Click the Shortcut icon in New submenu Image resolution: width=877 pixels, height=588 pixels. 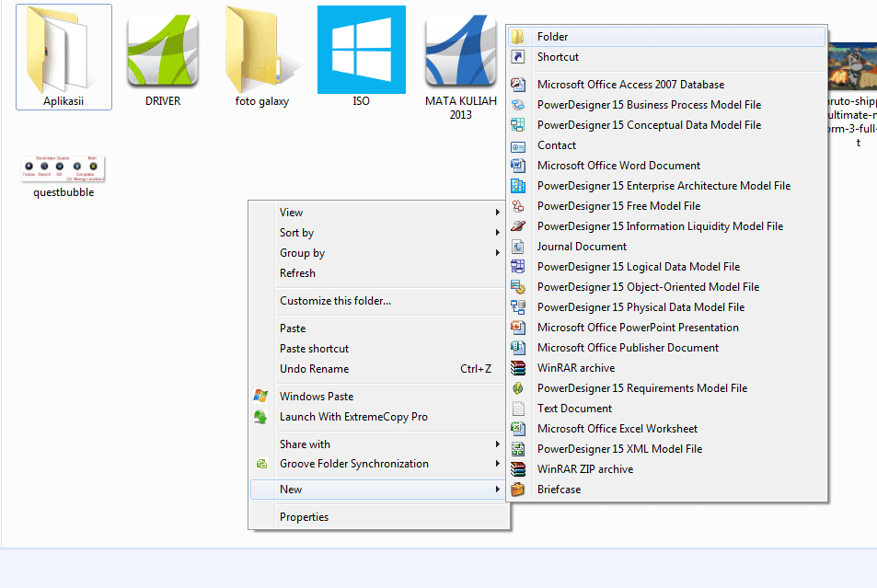pos(518,57)
